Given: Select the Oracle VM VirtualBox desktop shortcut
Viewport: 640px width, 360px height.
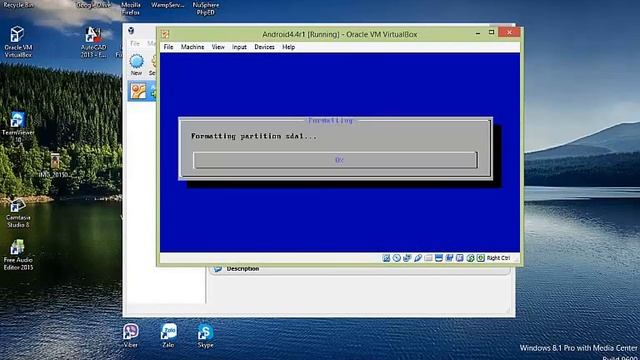Looking at the screenshot, I should click(18, 42).
